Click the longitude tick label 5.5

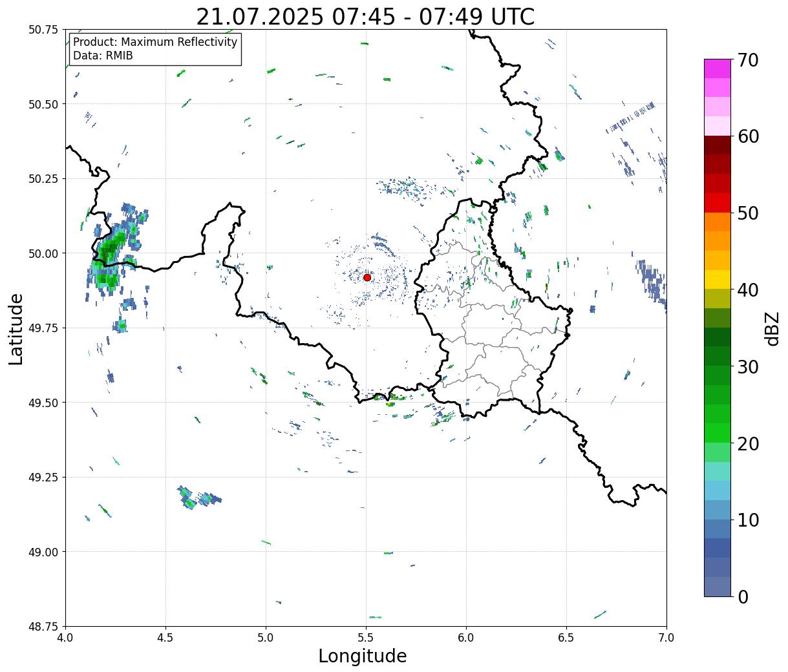pos(366,638)
